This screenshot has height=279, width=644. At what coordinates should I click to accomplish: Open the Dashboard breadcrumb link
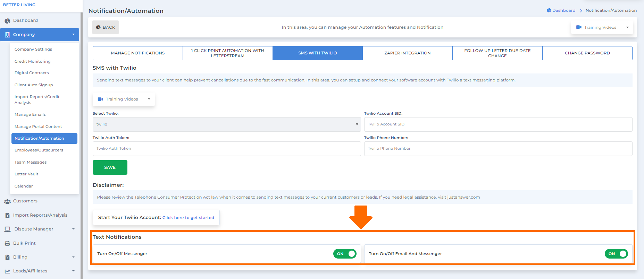[564, 10]
